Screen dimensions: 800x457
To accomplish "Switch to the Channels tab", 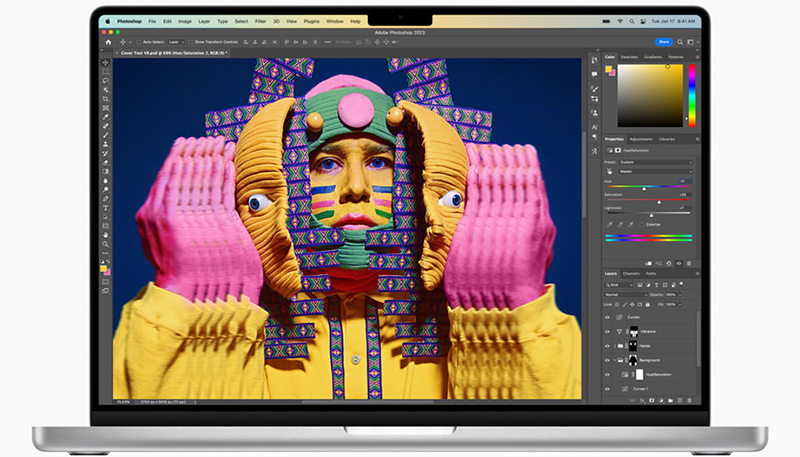I will tap(632, 273).
